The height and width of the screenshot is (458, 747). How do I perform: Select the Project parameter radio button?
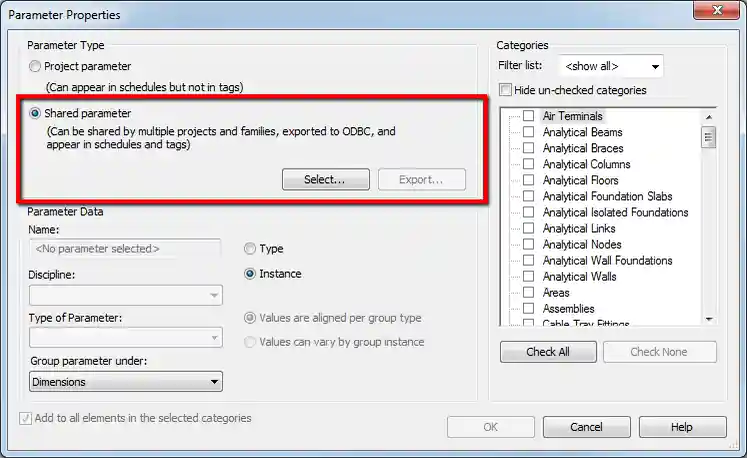(36, 67)
